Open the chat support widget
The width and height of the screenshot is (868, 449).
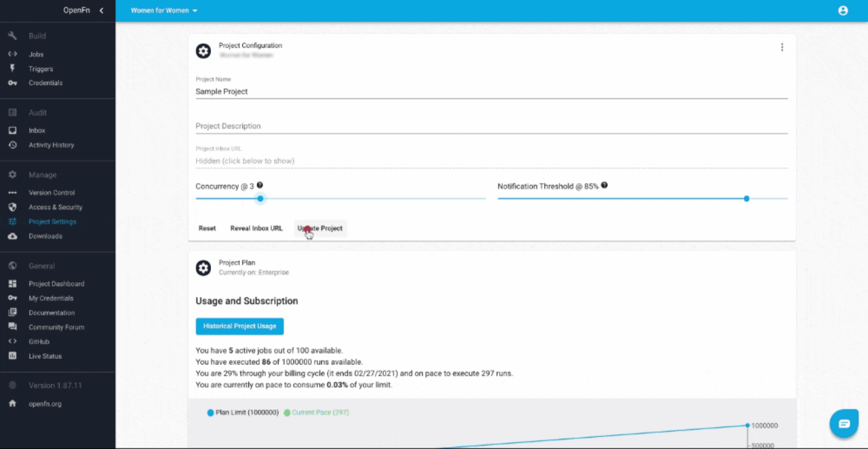point(844,424)
